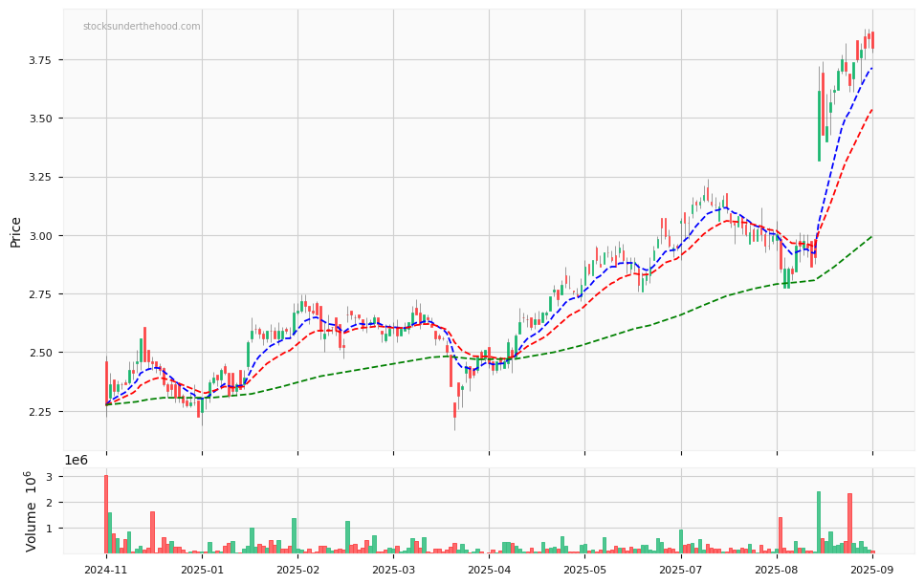Click the 2025-07 date label
924x584 pixels.
[x=681, y=570]
